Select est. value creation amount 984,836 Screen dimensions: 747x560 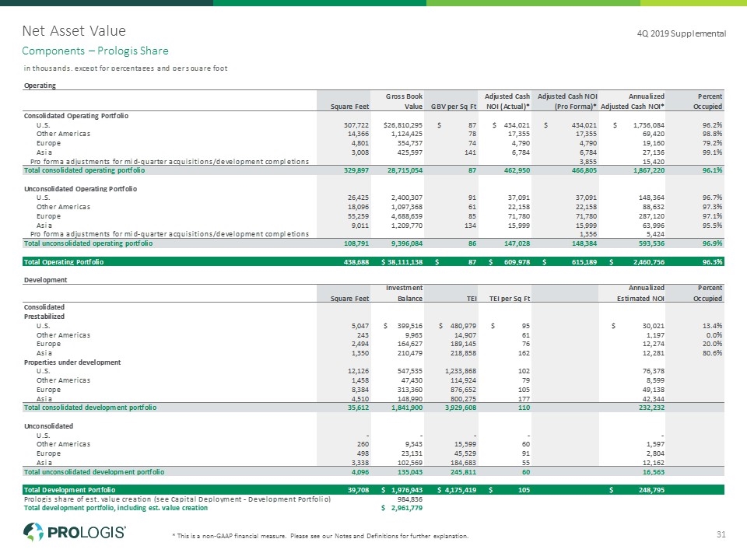tap(410, 499)
